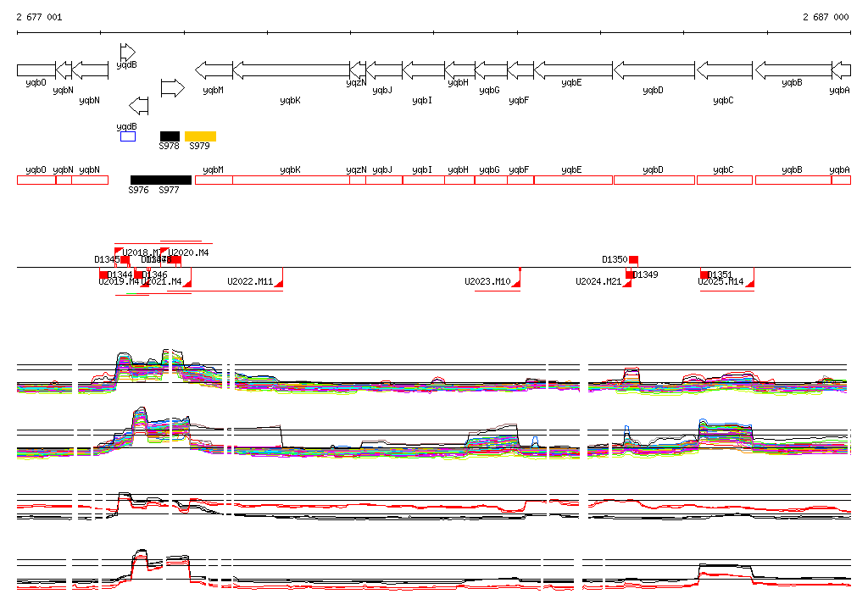Select the yqbJ gene arrow
868x605 pixels.
point(384,70)
